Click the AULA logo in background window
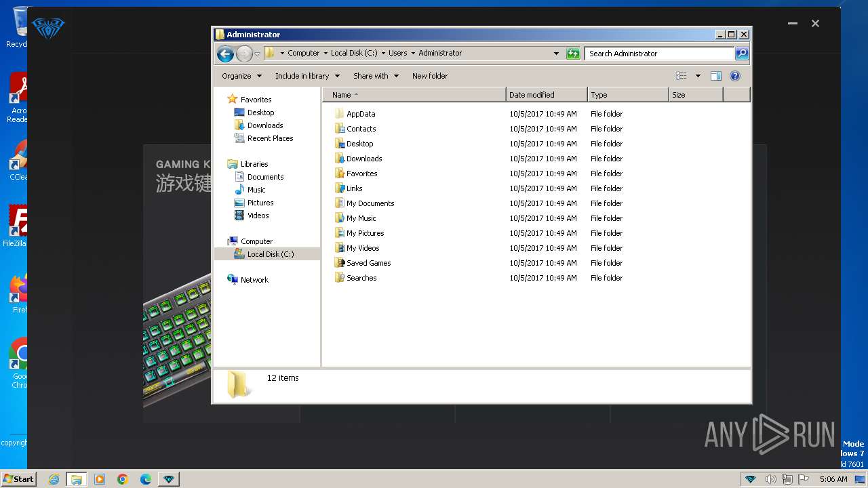This screenshot has width=868, height=488. (48, 28)
